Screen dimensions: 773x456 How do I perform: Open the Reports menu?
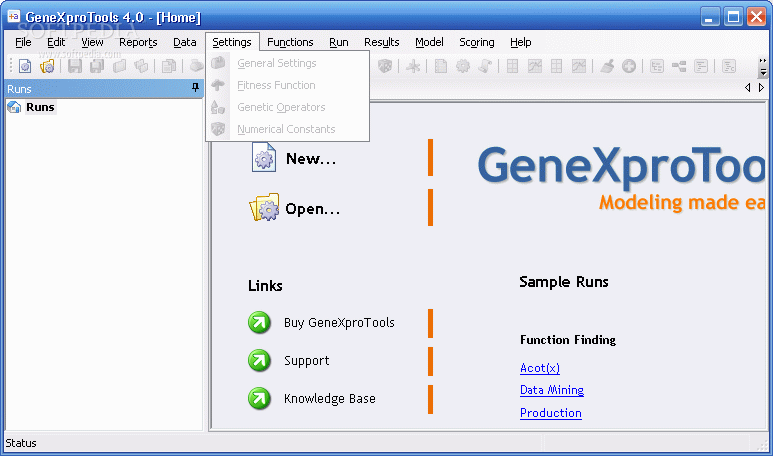coord(138,42)
